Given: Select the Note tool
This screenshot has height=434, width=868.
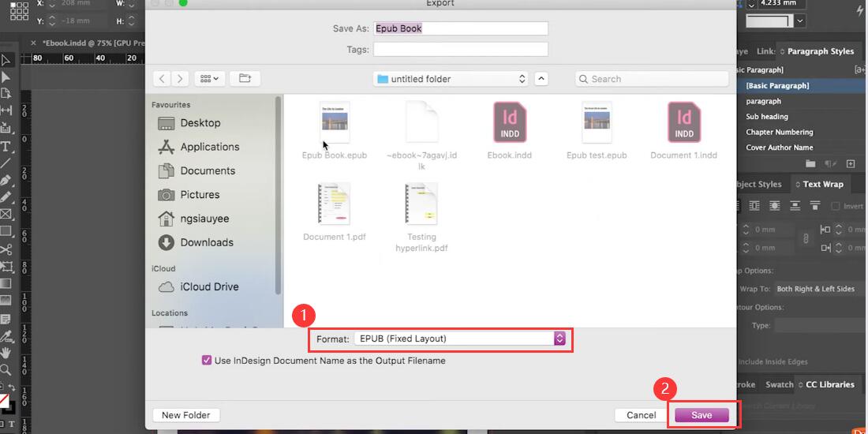Looking at the screenshot, I should point(6,319).
